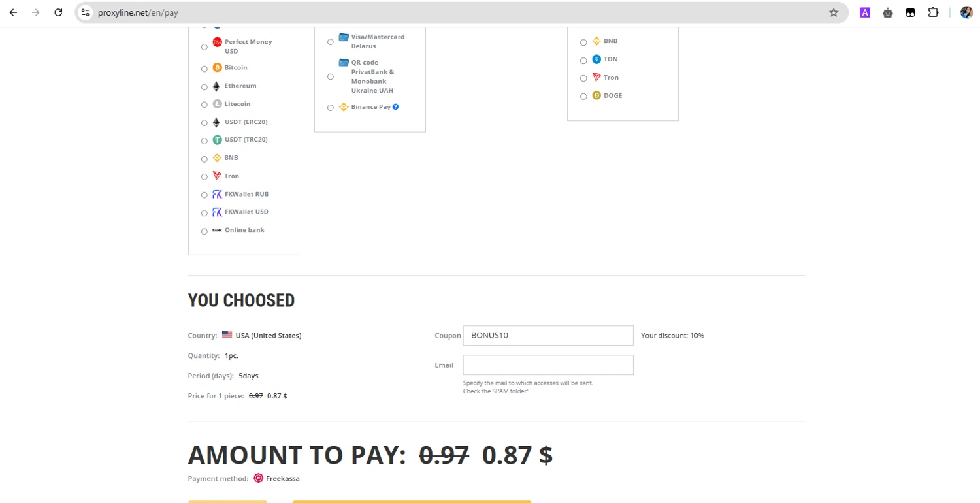
Task: Choose the USDT (ERC20) radio button
Action: 204,123
